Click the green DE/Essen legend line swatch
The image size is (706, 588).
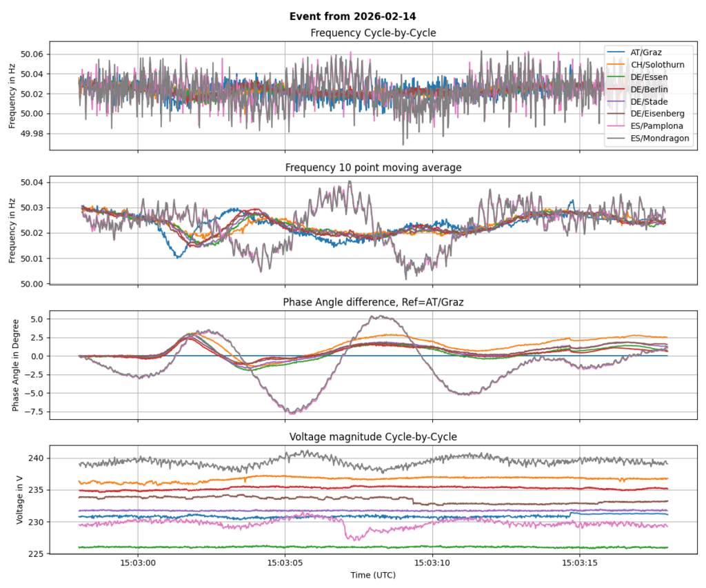(616, 77)
